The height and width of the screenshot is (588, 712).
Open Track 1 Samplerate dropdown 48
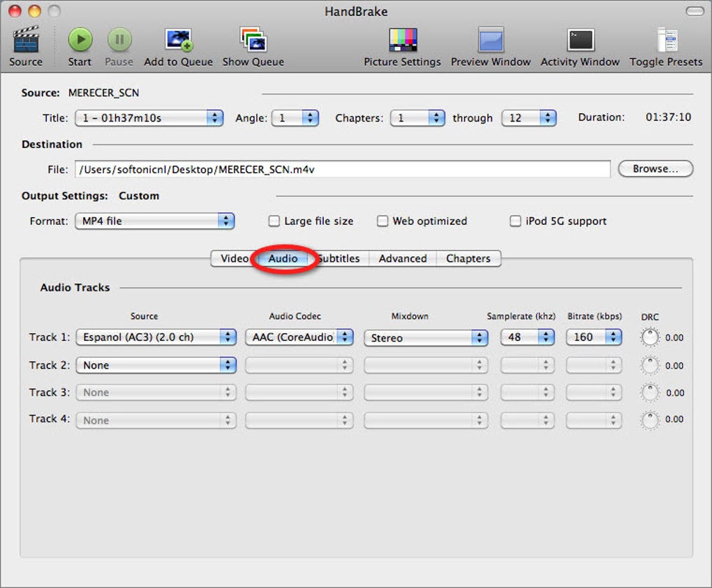[527, 337]
